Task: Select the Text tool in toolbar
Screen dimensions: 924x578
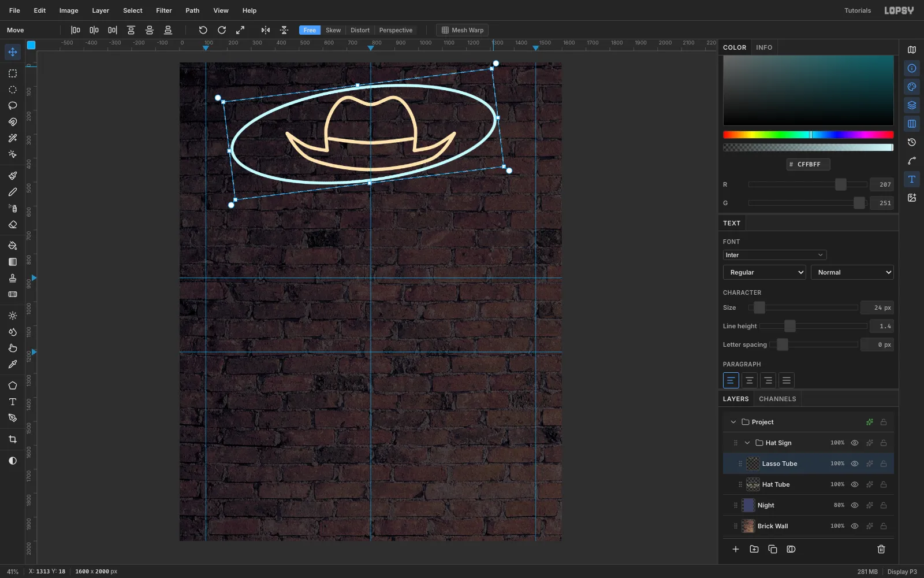Action: coord(13,402)
